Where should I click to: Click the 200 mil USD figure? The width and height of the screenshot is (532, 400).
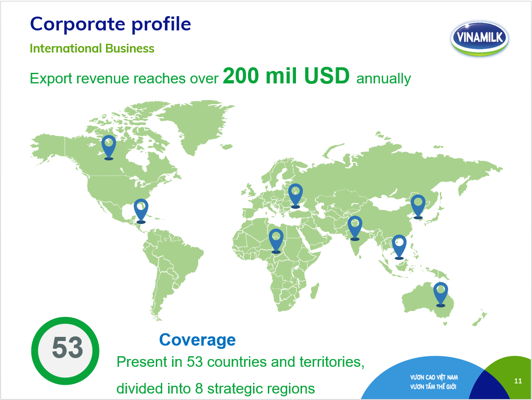click(286, 75)
